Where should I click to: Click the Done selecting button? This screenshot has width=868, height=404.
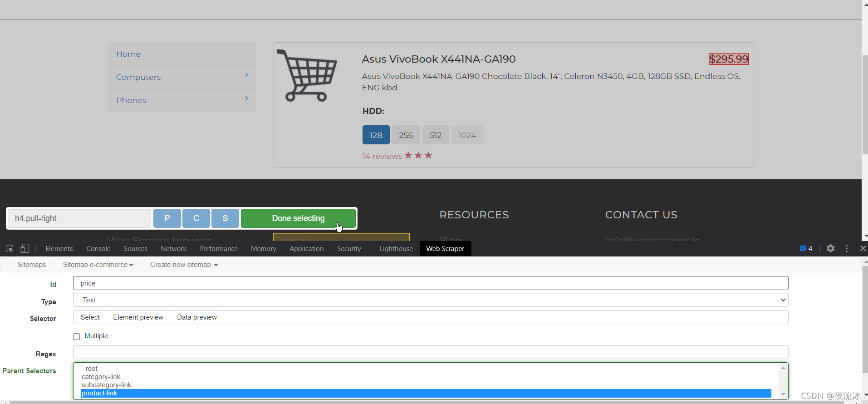[298, 218]
